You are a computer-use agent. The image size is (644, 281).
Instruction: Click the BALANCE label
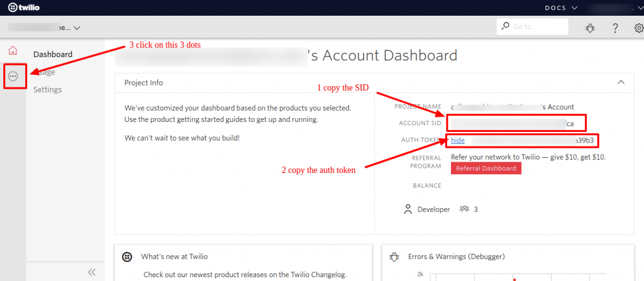[x=427, y=185]
